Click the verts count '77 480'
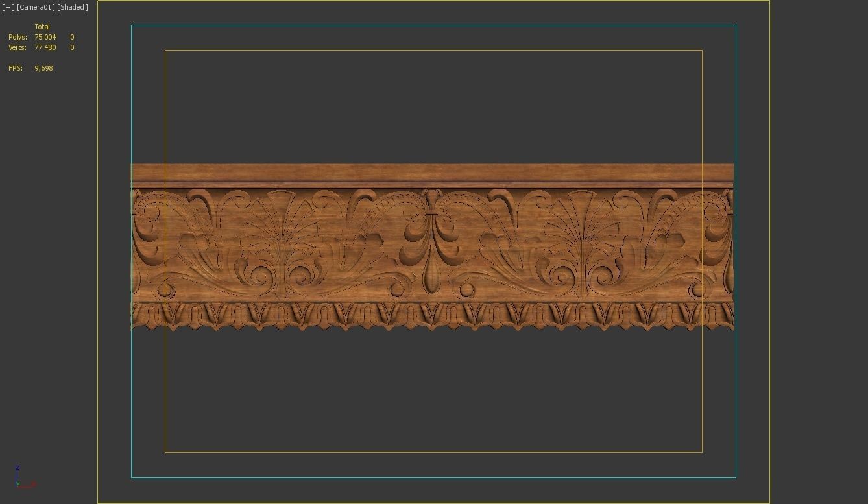Screen dimensions: 868x504 click(x=45, y=47)
